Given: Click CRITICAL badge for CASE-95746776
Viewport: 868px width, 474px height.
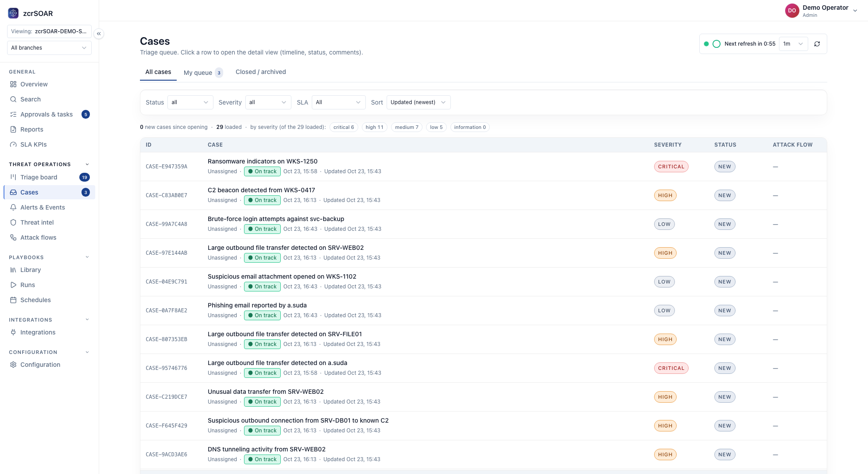Looking at the screenshot, I should click(x=671, y=368).
